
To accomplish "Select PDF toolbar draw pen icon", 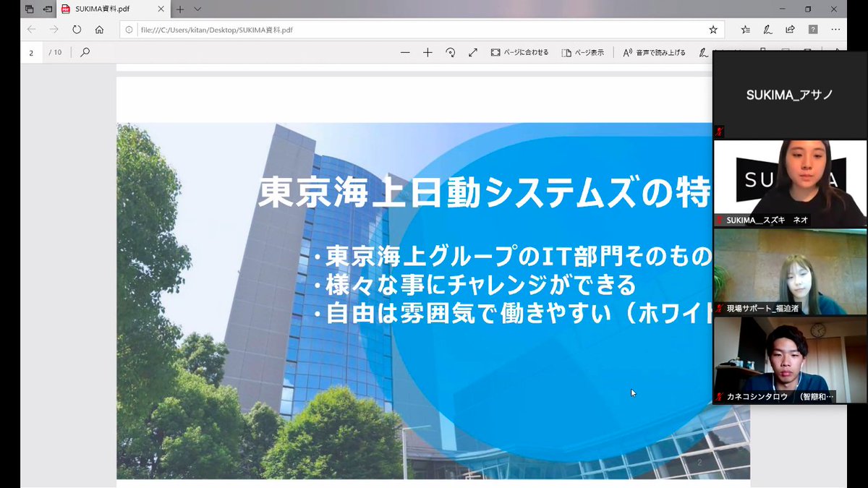I will point(704,53).
